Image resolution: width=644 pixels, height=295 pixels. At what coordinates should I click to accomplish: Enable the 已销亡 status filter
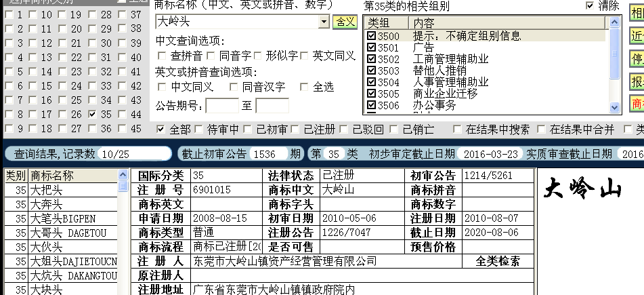(x=393, y=130)
